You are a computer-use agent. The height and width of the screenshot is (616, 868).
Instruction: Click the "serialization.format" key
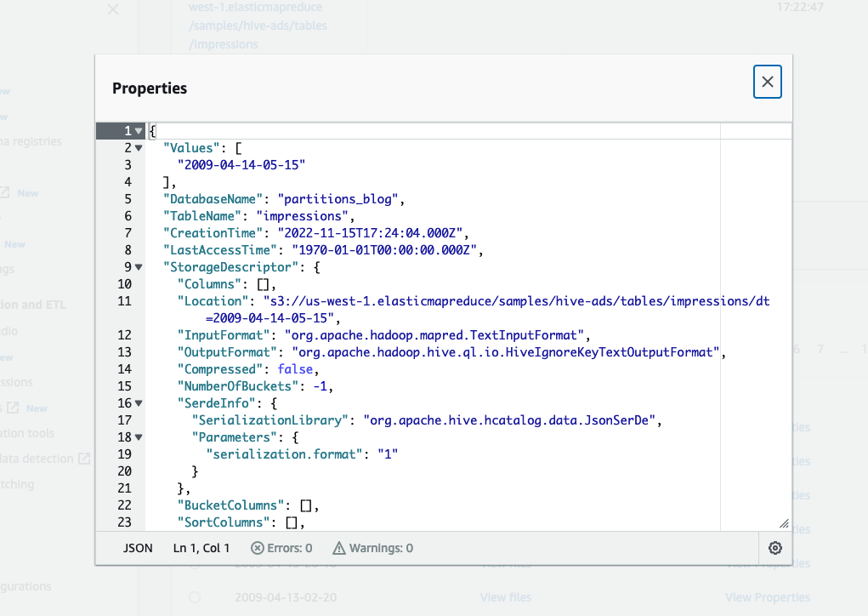tap(285, 454)
